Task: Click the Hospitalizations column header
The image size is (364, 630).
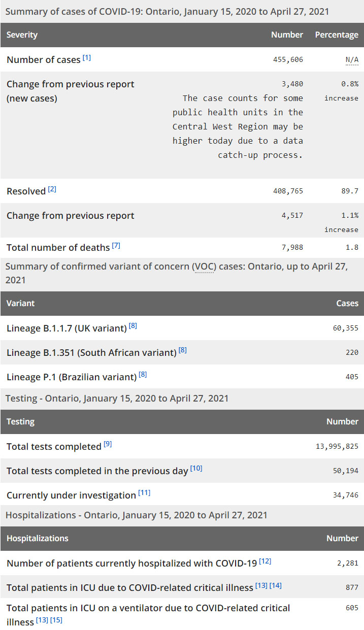Action: tap(38, 538)
